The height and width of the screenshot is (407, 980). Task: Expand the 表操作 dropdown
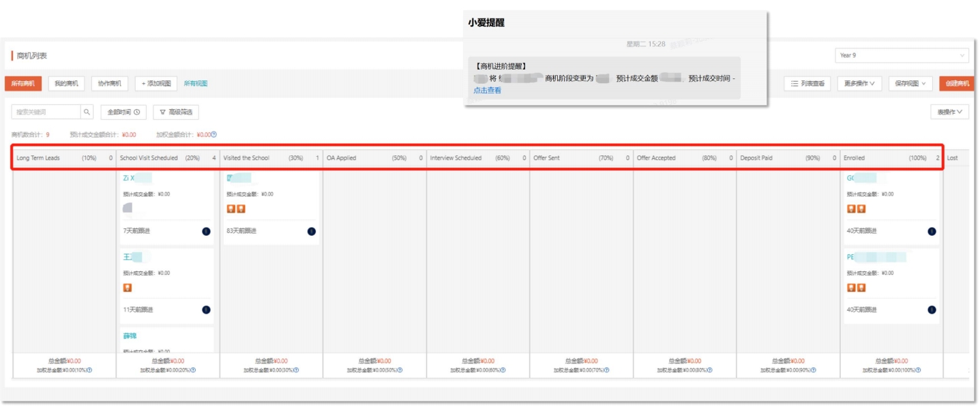(949, 112)
